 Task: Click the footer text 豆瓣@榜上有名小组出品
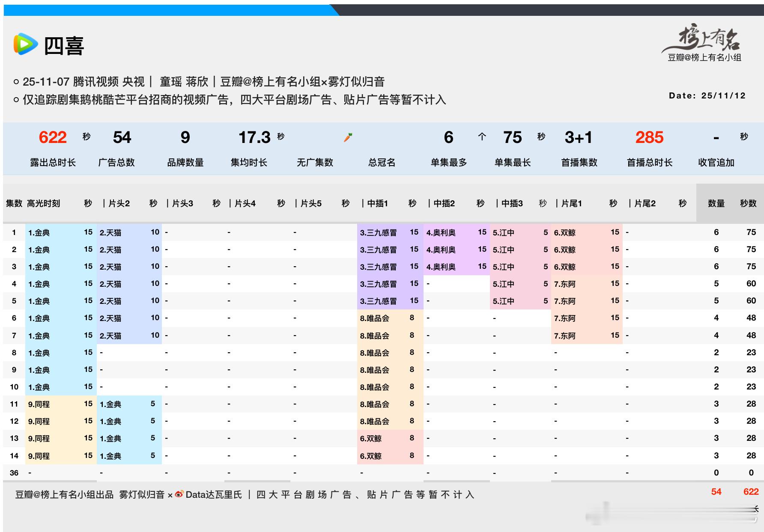coord(64,495)
